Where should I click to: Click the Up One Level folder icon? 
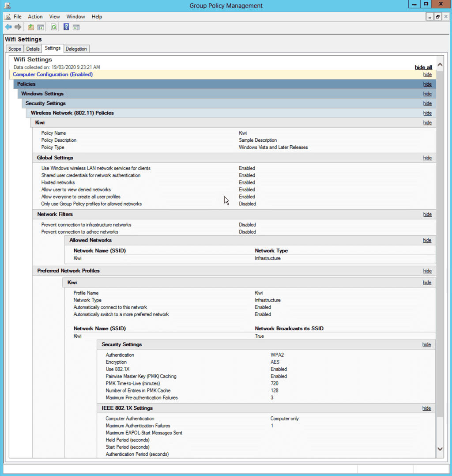tap(31, 27)
